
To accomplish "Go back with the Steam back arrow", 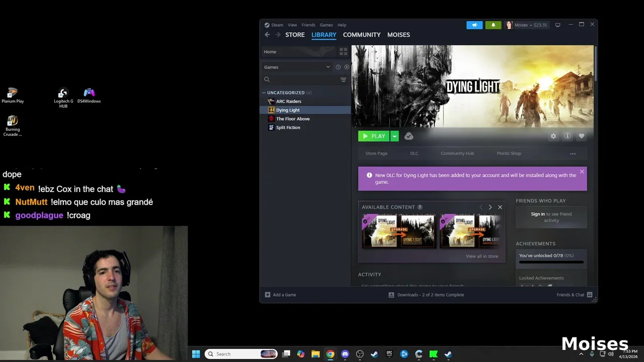I will 267,35.
